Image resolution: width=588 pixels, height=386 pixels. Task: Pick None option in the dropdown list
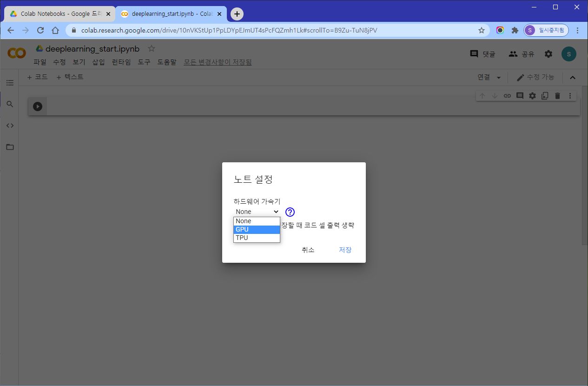tap(257, 221)
